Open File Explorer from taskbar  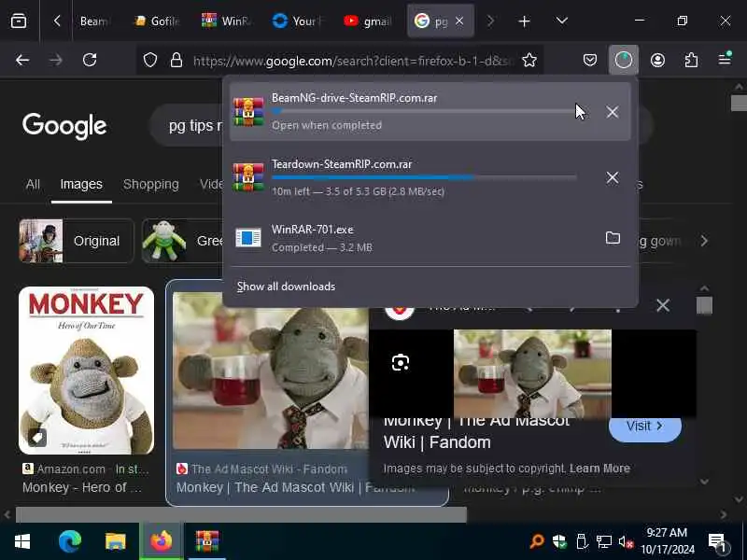click(x=115, y=541)
